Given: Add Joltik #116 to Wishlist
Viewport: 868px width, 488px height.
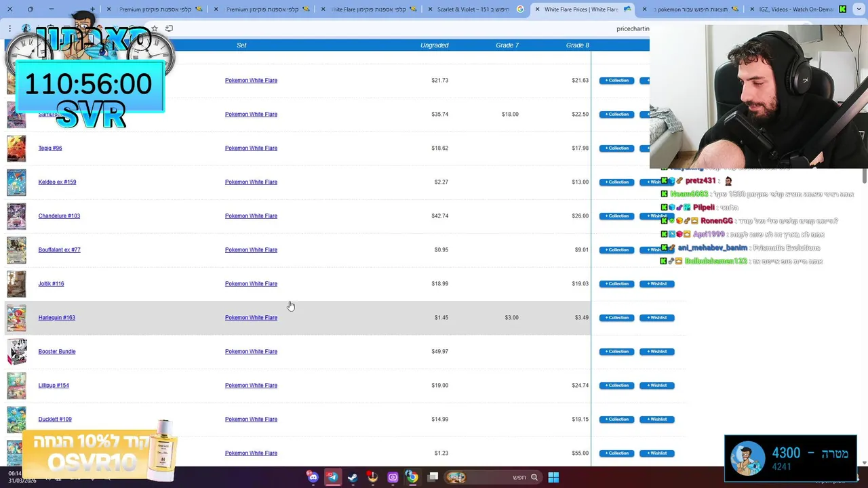Looking at the screenshot, I should pyautogui.click(x=656, y=284).
